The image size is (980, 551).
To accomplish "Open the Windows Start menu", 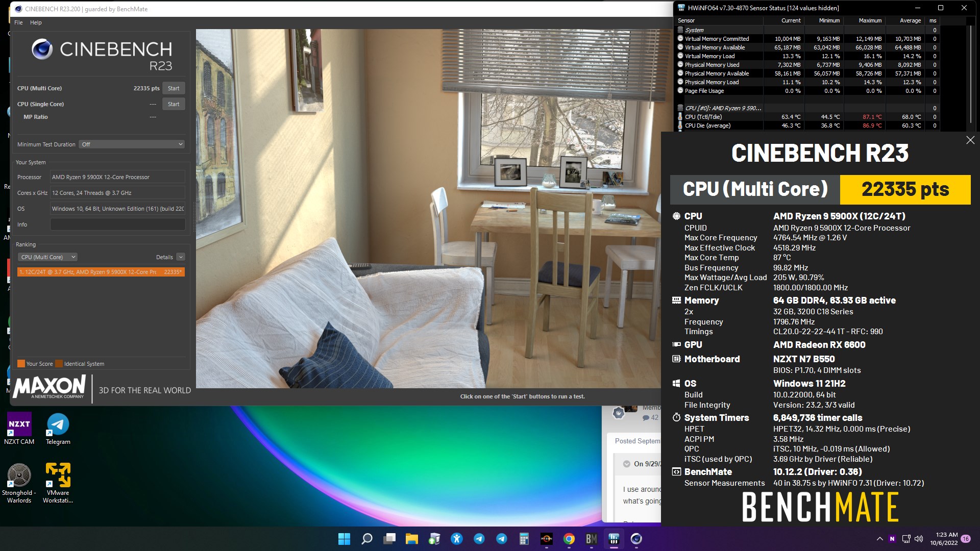I will click(x=345, y=539).
